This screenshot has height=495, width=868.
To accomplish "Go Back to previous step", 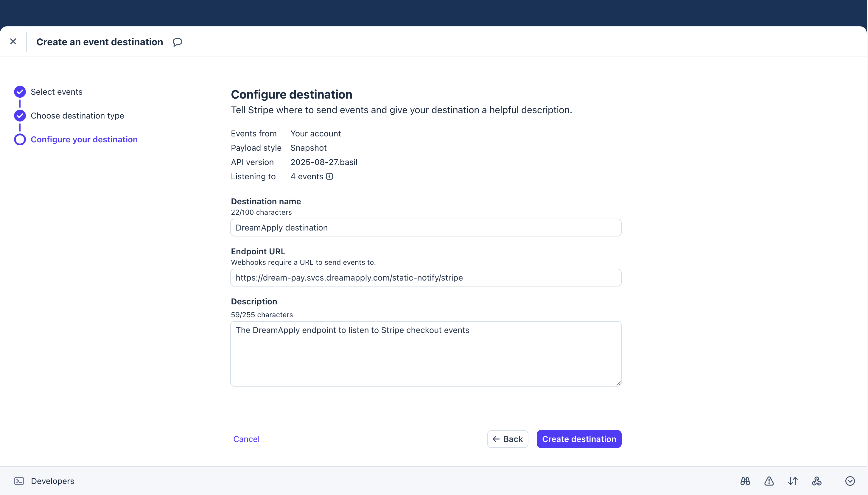I will pyautogui.click(x=508, y=439).
